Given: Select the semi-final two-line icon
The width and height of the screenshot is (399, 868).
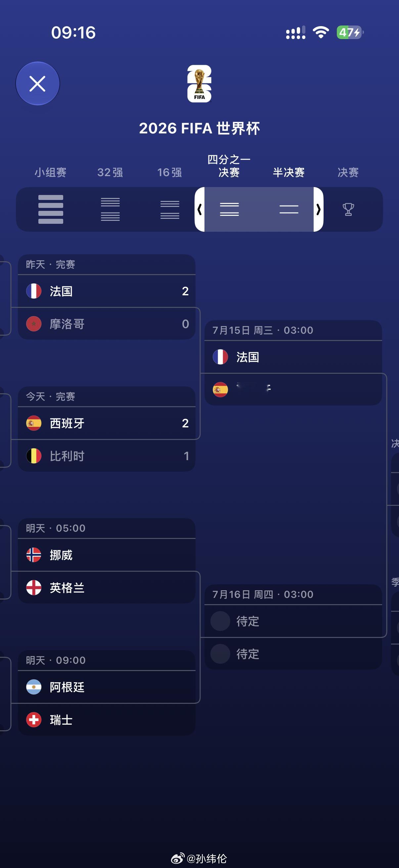Looking at the screenshot, I should coord(289,209).
